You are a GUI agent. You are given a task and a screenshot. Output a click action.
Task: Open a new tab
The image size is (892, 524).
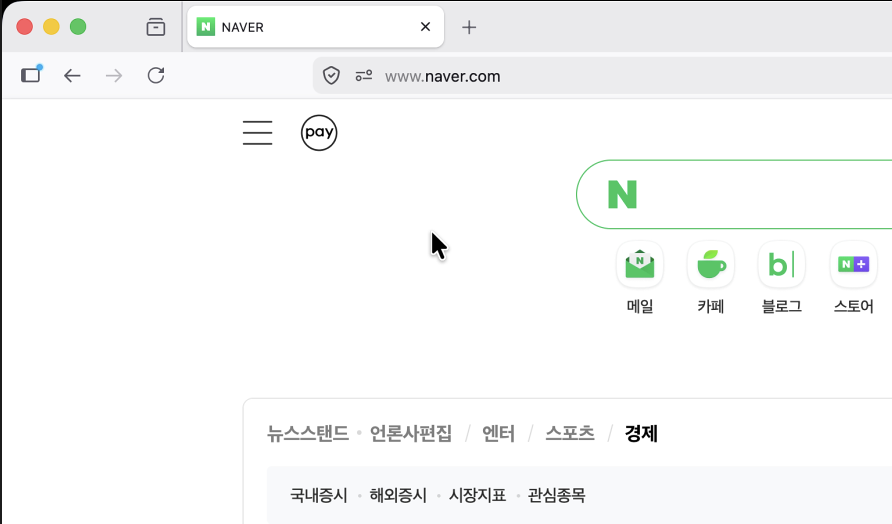[469, 27]
